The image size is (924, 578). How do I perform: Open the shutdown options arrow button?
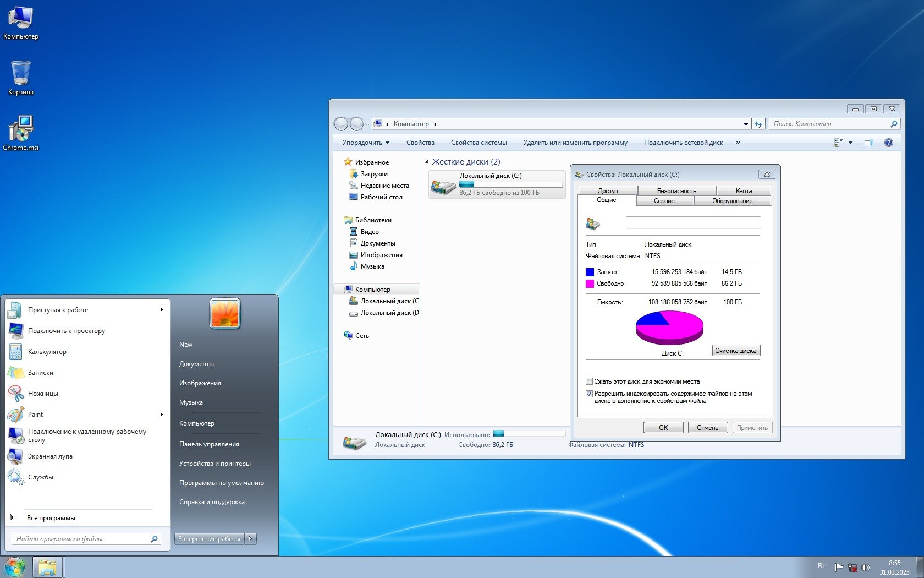click(x=250, y=539)
